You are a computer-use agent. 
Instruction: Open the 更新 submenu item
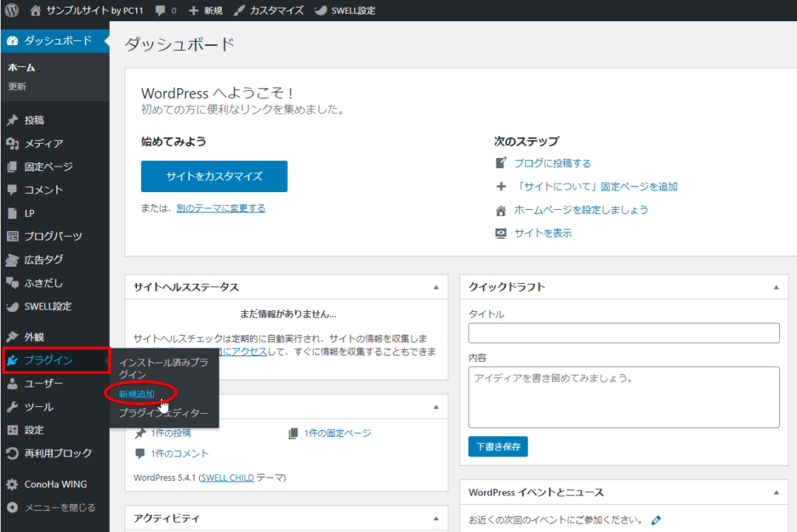point(17,86)
